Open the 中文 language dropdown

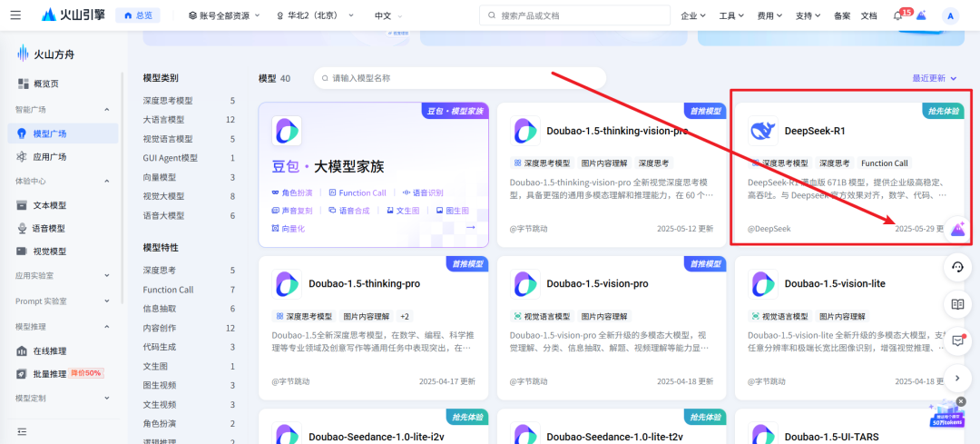pyautogui.click(x=388, y=15)
